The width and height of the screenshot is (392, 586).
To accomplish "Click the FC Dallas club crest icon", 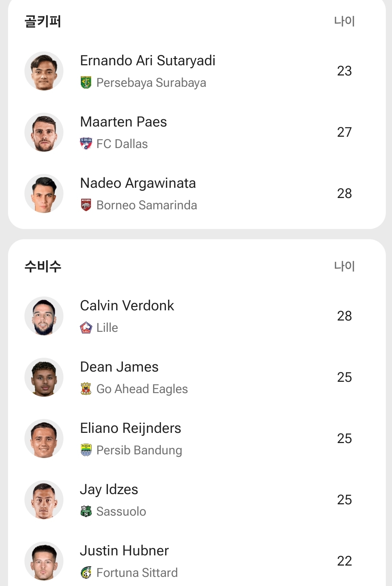I will pyautogui.click(x=86, y=144).
